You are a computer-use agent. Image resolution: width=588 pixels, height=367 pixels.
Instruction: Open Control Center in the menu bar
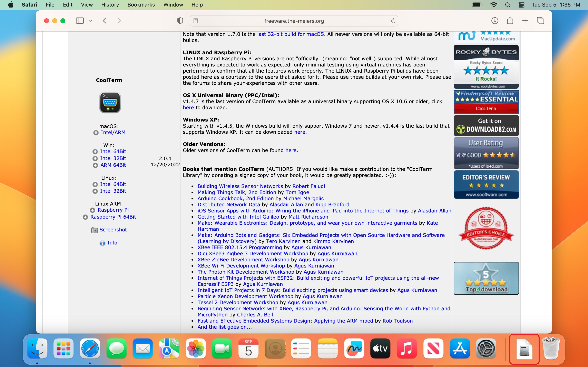[x=521, y=5]
